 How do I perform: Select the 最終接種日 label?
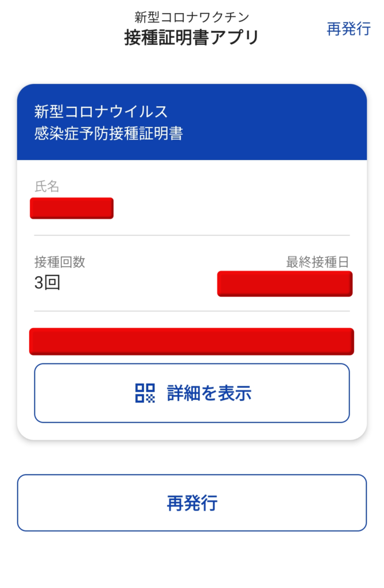[x=317, y=262]
